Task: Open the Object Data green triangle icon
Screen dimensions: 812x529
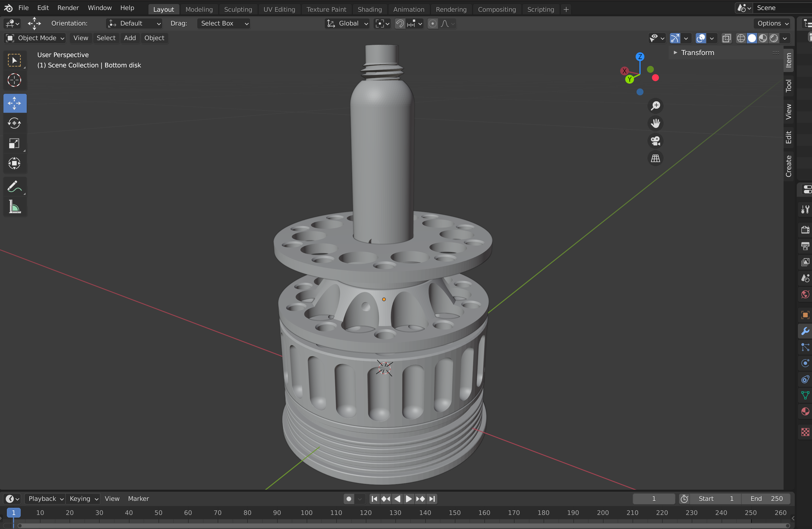Action: (x=805, y=395)
